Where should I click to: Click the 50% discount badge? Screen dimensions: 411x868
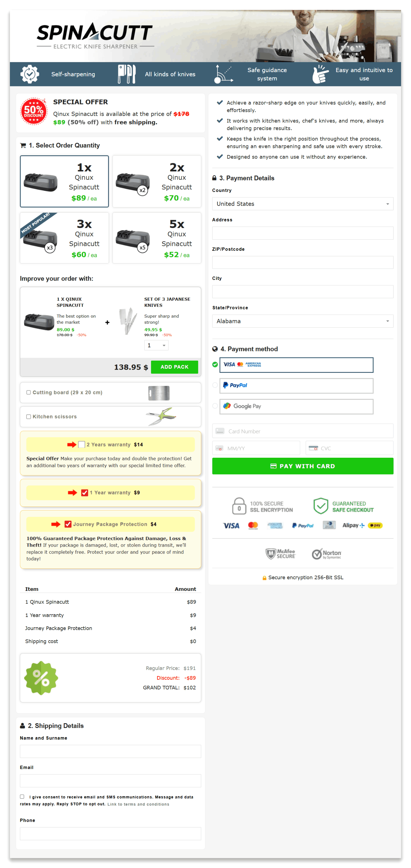(x=34, y=112)
